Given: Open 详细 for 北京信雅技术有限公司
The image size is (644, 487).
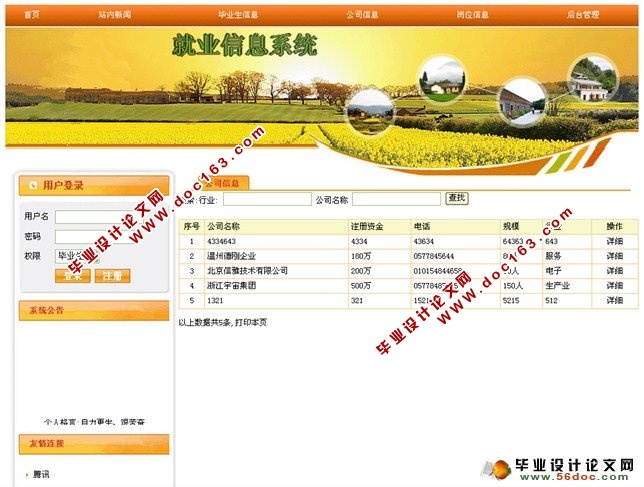Looking at the screenshot, I should click(x=614, y=271).
